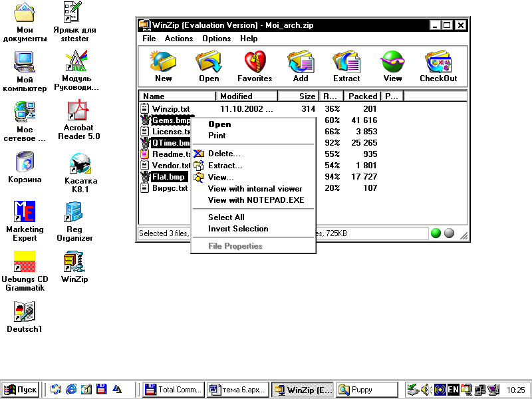Select the Мой компьютер desktop icon

[25, 71]
